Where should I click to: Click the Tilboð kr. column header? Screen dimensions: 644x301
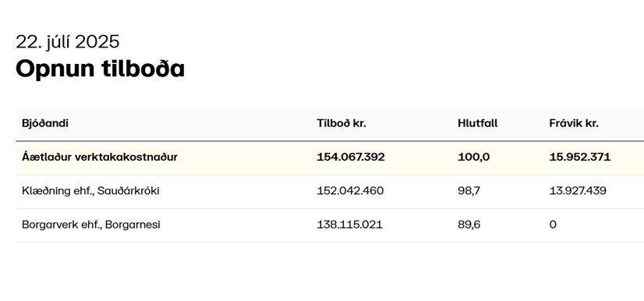pos(341,123)
